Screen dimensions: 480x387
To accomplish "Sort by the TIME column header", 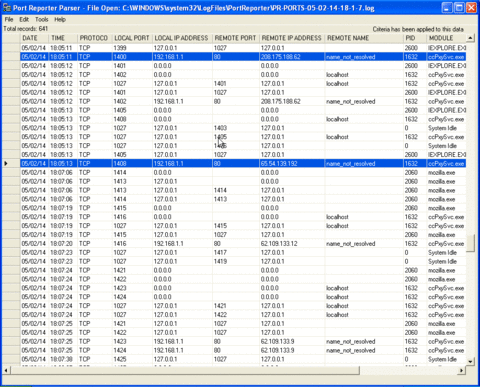I will tap(63, 38).
